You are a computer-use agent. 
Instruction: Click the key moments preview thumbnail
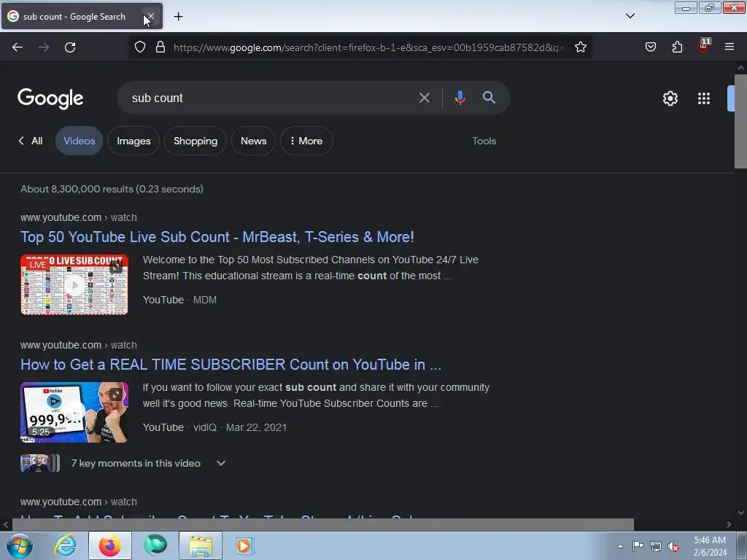point(40,463)
